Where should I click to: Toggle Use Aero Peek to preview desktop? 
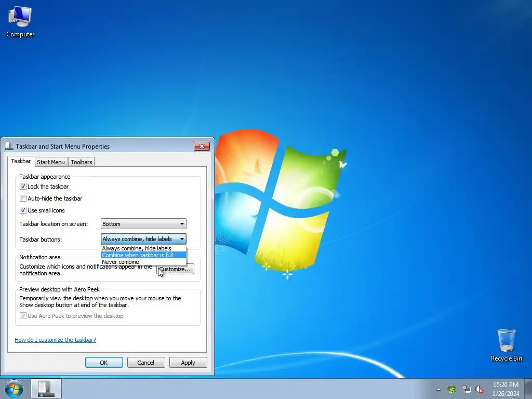click(x=23, y=316)
